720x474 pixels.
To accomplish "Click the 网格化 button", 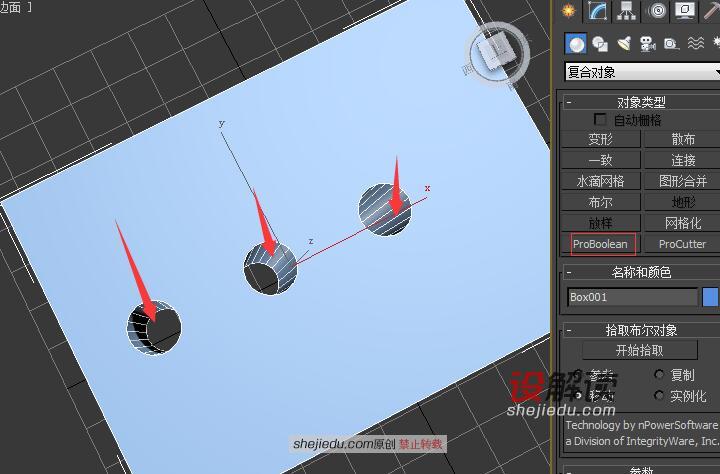I will [683, 223].
